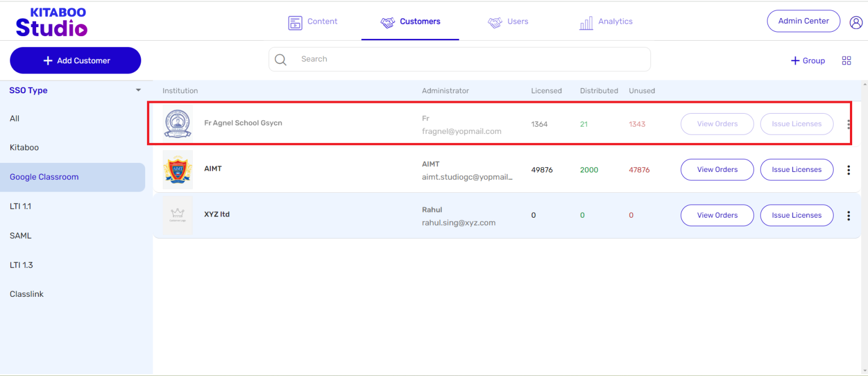Click licensed value 49876
This screenshot has width=868, height=376.
[x=542, y=170]
